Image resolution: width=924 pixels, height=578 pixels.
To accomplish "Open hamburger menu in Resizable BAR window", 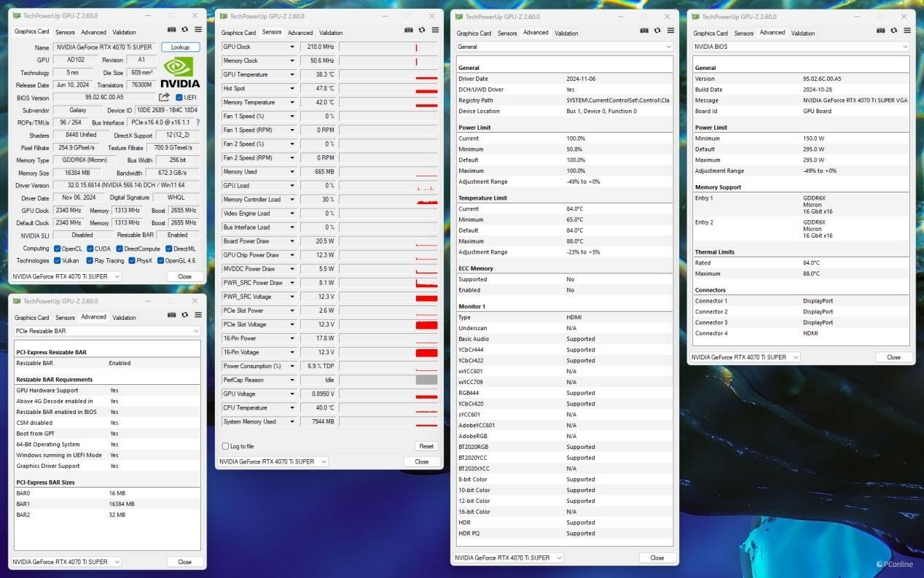I will [197, 315].
